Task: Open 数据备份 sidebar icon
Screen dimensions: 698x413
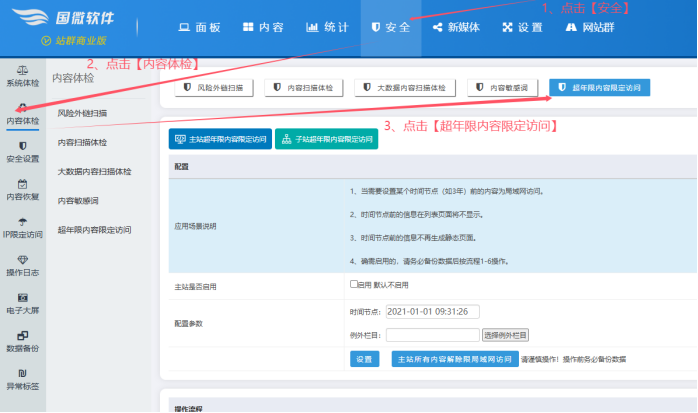Action: pyautogui.click(x=22, y=336)
